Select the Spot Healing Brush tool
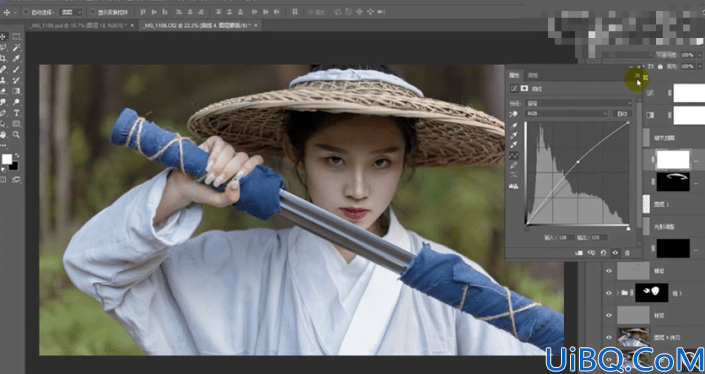 pos(3,70)
